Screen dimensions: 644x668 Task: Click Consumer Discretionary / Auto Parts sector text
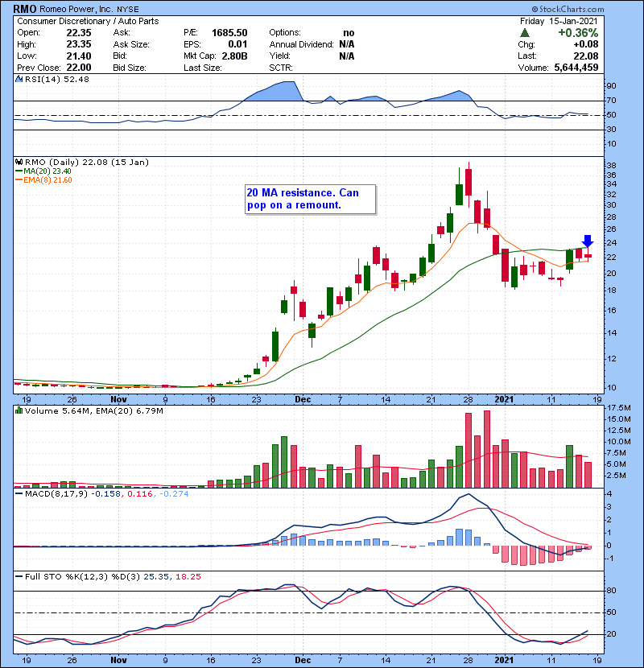(x=88, y=21)
